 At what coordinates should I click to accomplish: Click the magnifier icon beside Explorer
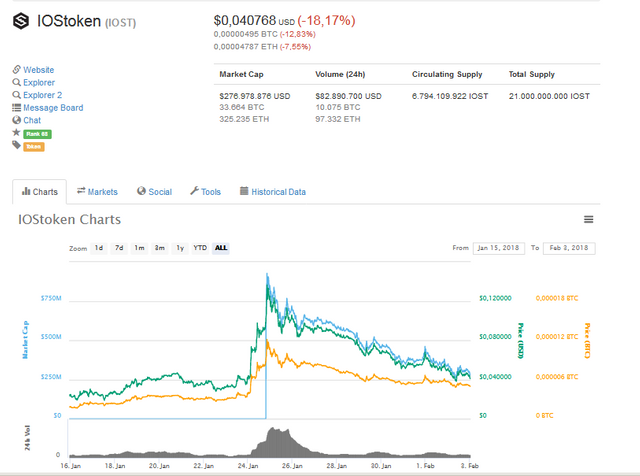[x=16, y=82]
